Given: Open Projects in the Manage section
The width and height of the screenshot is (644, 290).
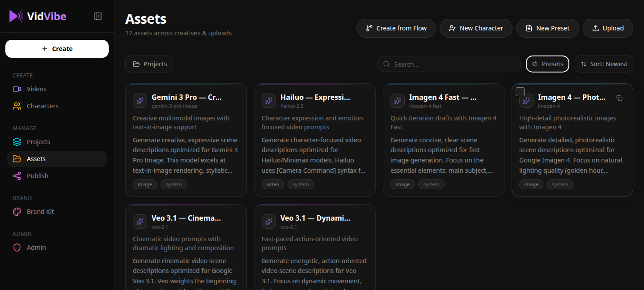Looking at the screenshot, I should [x=57, y=142].
